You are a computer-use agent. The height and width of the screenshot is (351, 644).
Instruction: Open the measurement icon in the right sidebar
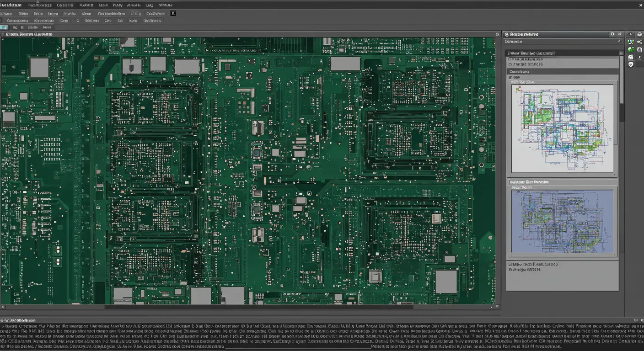(630, 57)
